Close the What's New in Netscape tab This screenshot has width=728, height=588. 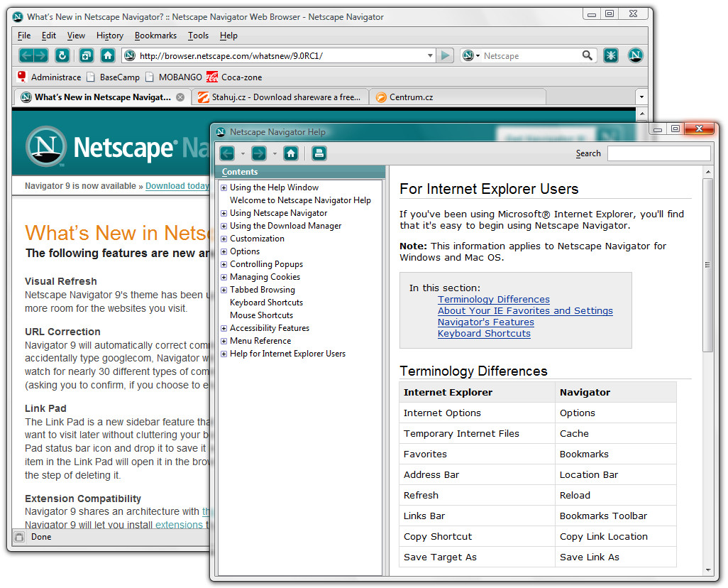[180, 97]
